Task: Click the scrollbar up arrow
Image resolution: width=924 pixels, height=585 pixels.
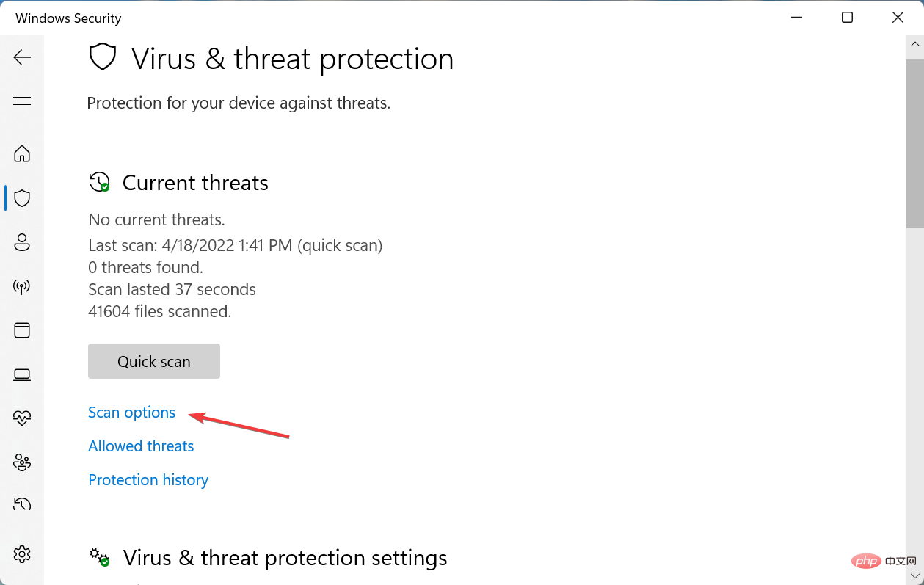Action: click(914, 43)
